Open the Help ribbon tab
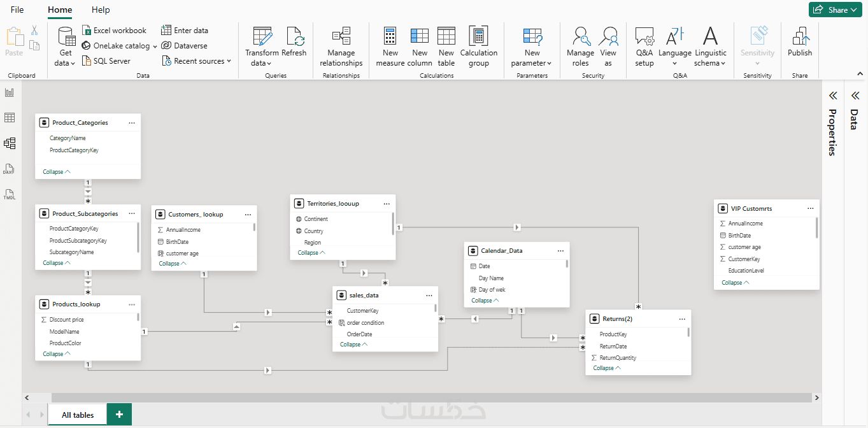The image size is (868, 428). click(x=101, y=10)
